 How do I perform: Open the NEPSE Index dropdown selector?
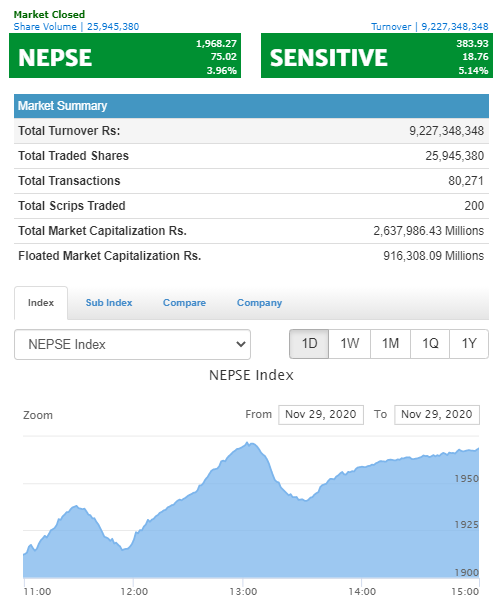[x=132, y=344]
